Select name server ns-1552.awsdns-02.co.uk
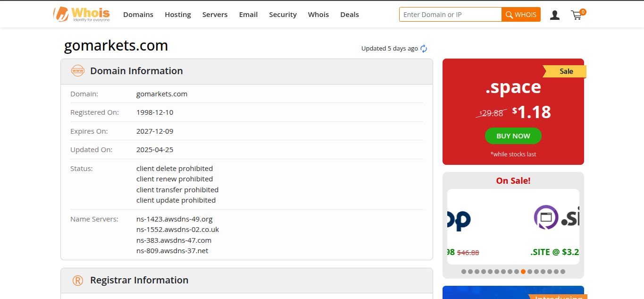644x299 pixels. click(178, 230)
